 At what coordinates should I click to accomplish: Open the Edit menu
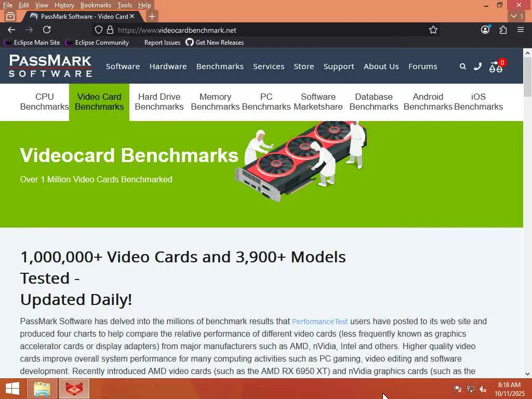(23, 5)
